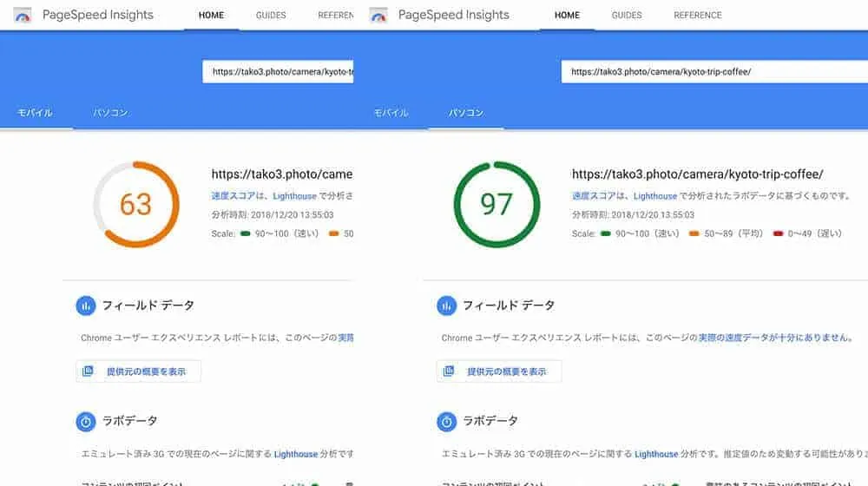Click the URL input field above the 63 report
Viewport: 868px width, 486px height.
(278, 72)
